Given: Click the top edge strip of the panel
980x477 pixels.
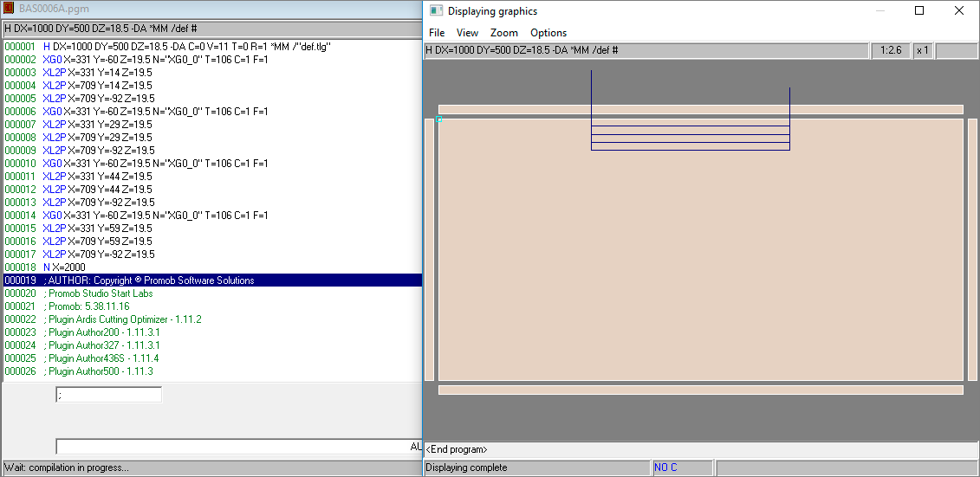Looking at the screenshot, I should 701,109.
